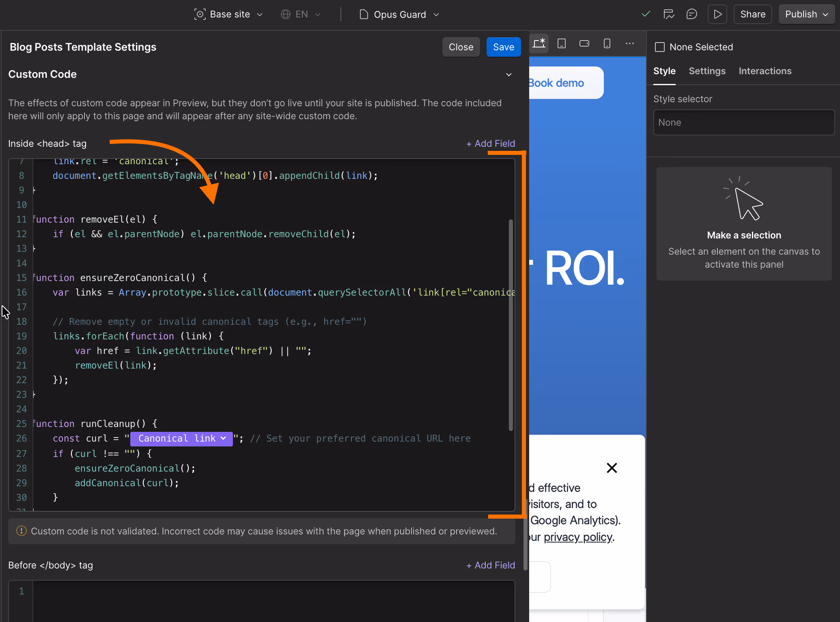
Task: Select the base desktop breakpoint icon
Action: coord(539,43)
